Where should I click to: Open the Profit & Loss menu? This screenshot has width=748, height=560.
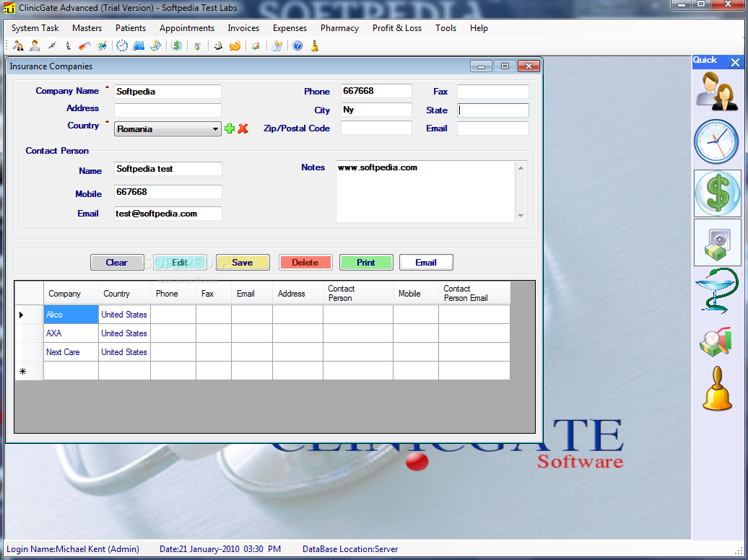(397, 28)
